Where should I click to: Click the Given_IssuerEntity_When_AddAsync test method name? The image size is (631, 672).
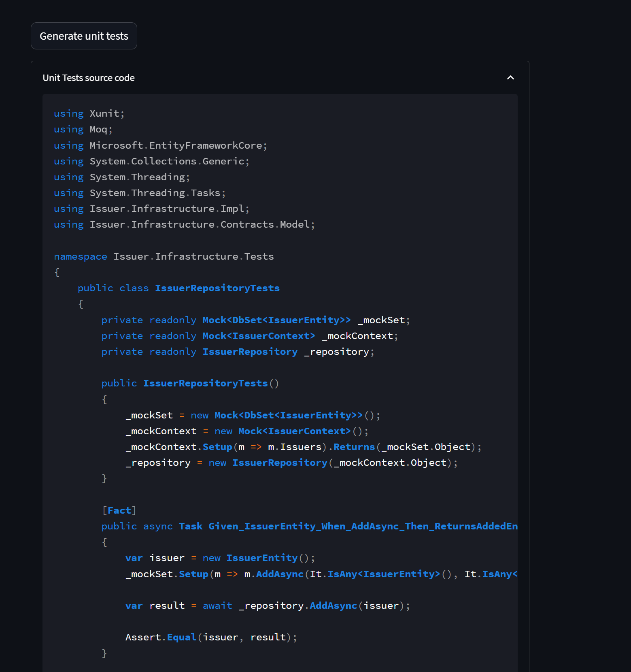(x=363, y=526)
